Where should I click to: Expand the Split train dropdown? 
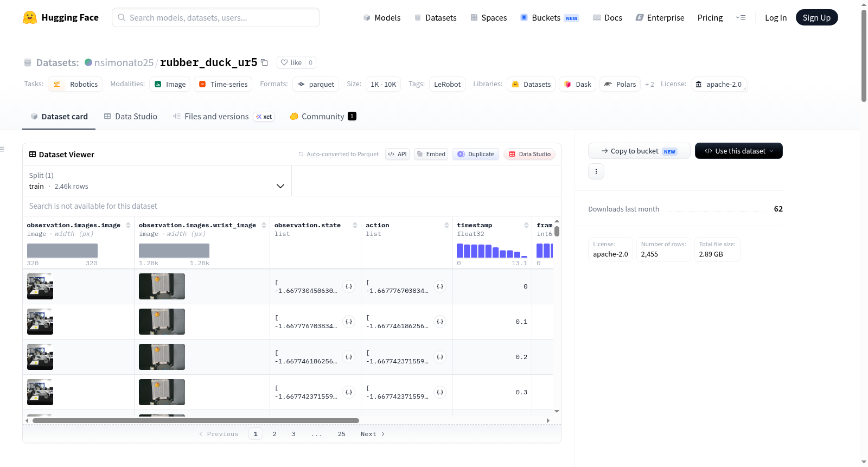(x=157, y=181)
